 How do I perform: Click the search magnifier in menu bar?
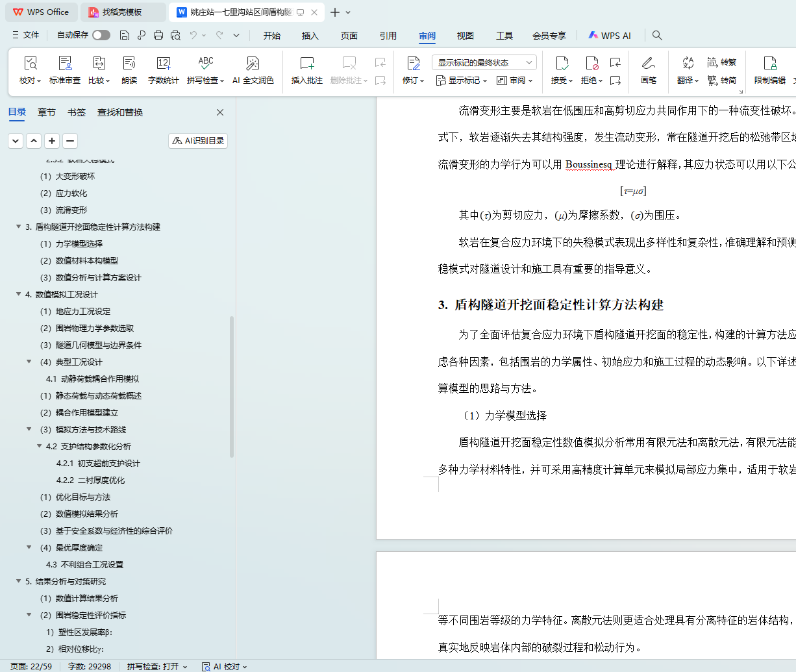[x=657, y=36]
